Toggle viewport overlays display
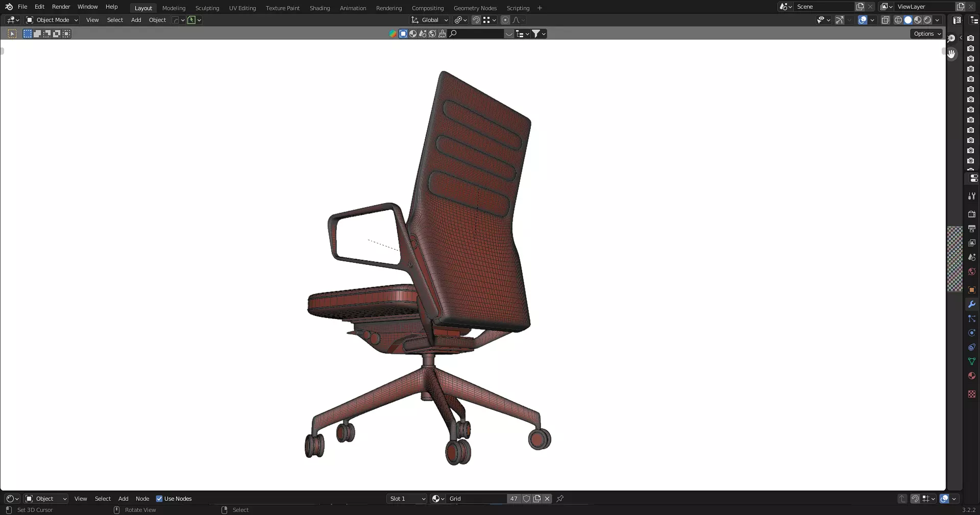The width and height of the screenshot is (980, 515). [863, 20]
